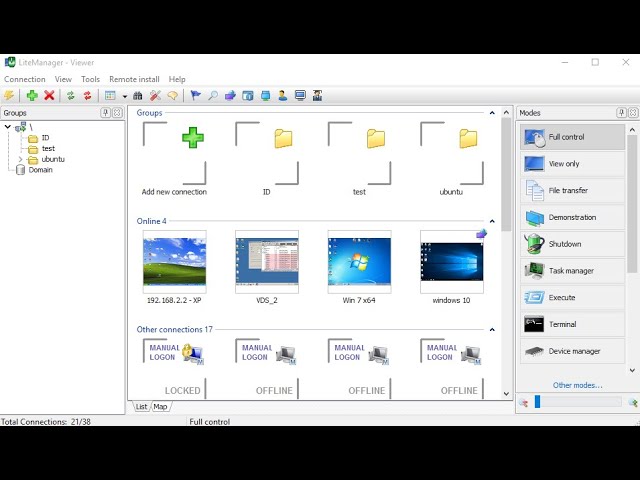Select the ID folder in Groups tree
Viewport: 640px width, 480px height.
[39, 138]
